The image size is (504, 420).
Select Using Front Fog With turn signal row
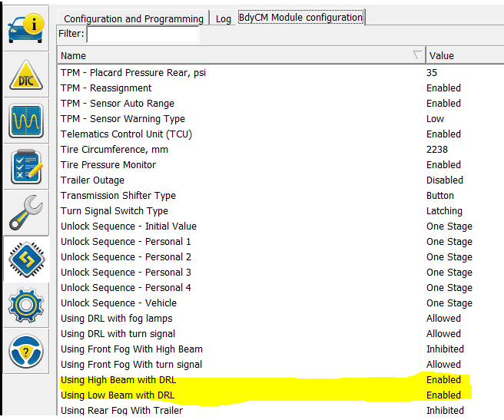(x=280, y=365)
